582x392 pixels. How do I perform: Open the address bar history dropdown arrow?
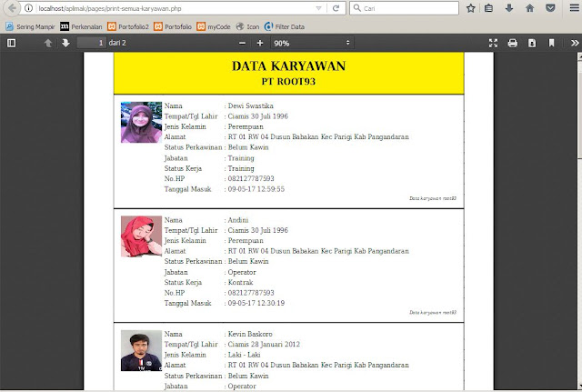(x=318, y=8)
